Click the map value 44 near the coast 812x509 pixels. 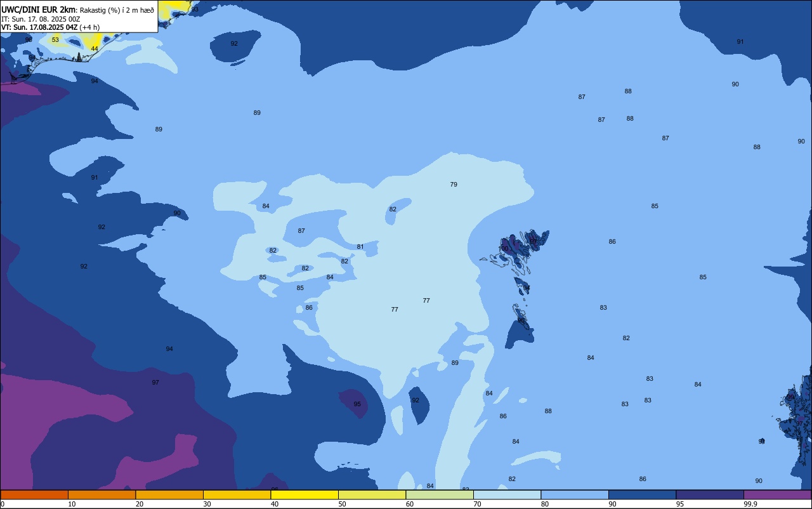tap(95, 49)
